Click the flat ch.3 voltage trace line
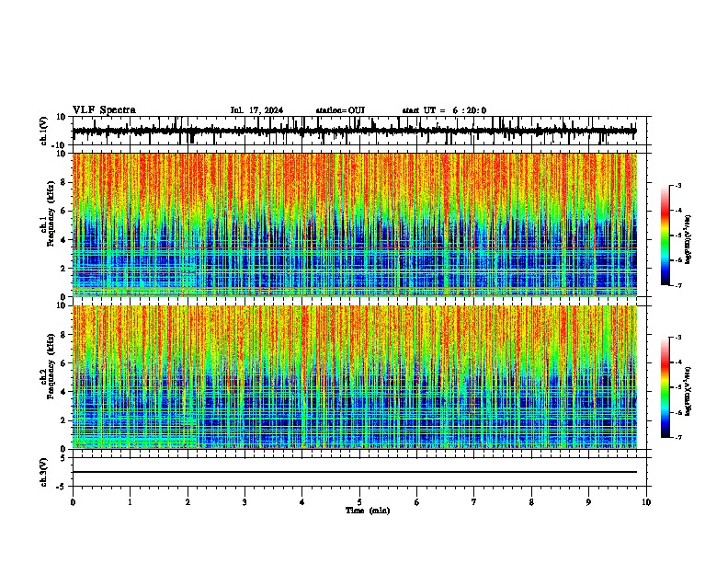 coord(354,472)
